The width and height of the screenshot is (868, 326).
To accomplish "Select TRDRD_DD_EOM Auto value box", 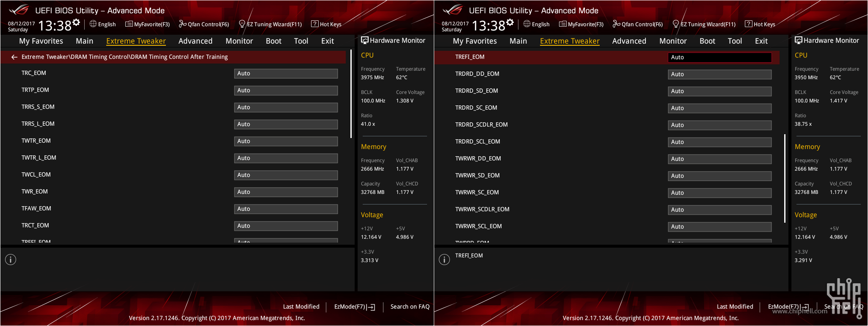I will click(720, 75).
